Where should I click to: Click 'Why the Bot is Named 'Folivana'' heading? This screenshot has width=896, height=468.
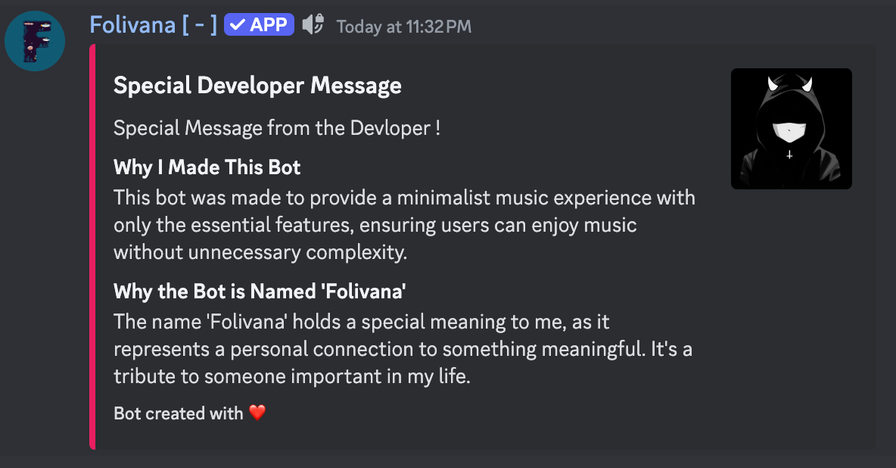260,292
